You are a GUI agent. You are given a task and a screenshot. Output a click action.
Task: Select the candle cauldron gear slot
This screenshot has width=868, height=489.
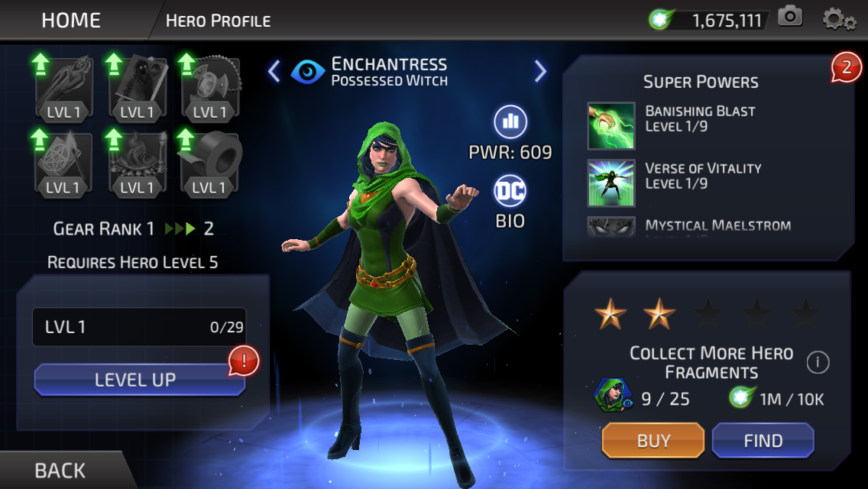point(137,163)
